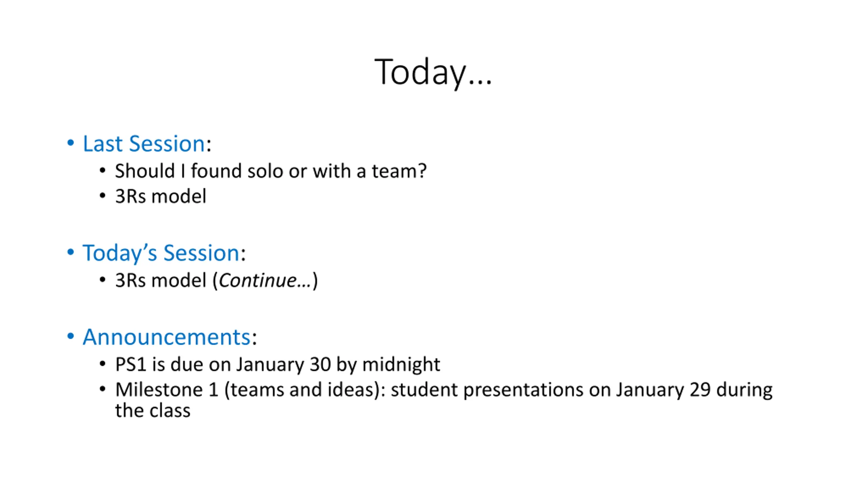The width and height of the screenshot is (868, 488).
Task: Click "Should I found solo or with a team?" bullet
Action: click(x=271, y=171)
